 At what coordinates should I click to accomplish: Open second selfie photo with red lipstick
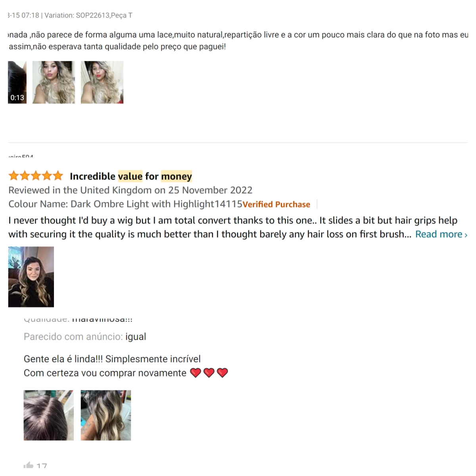pos(102,83)
